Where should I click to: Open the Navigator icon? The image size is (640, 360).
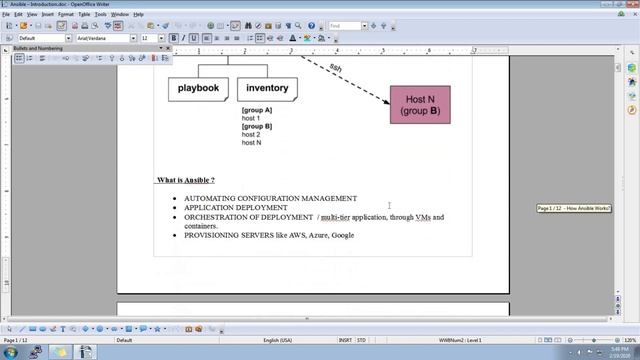(258, 26)
